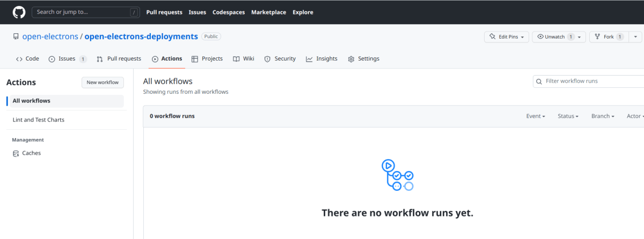The height and width of the screenshot is (239, 644).
Task: Open the Status filter dropdown
Action: 568,116
